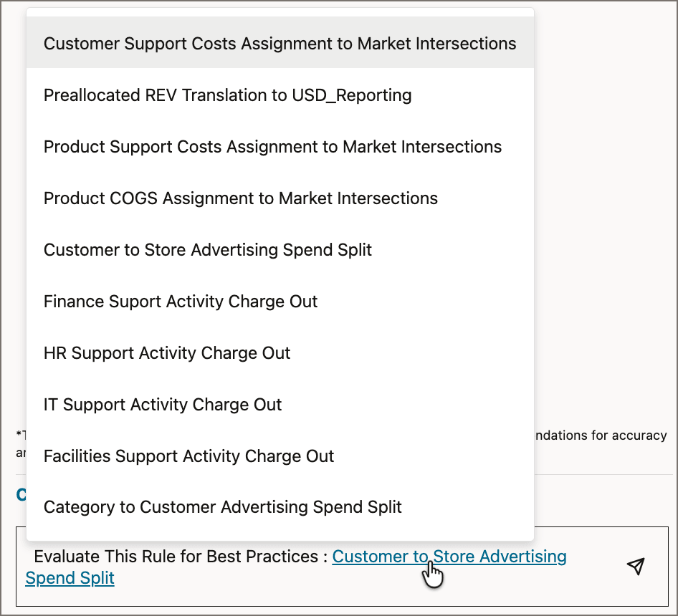
Task: Click the Evaluate This Rule for Best Practices label
Action: pos(178,557)
